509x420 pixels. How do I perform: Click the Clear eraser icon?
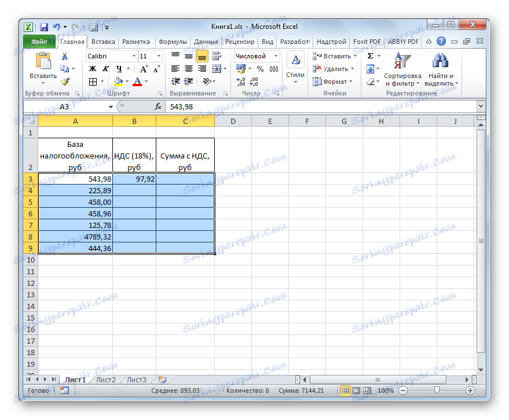(x=371, y=82)
